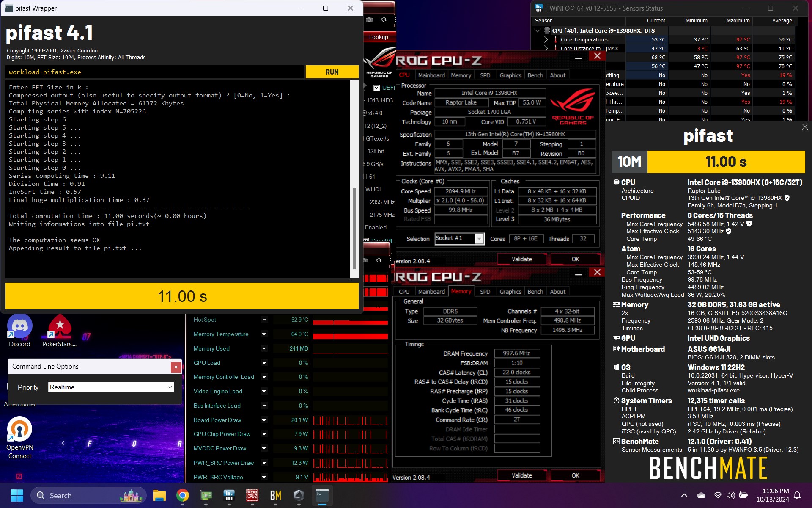Screen dimensions: 812x508
Task: Click the 11.00 s score in BenchMate panel
Action: tap(726, 162)
